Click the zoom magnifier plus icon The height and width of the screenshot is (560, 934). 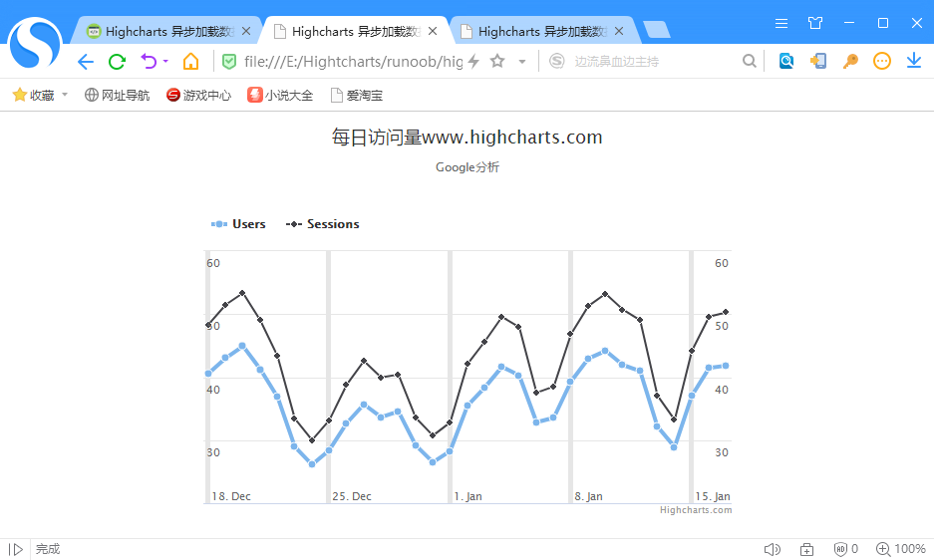tap(883, 549)
